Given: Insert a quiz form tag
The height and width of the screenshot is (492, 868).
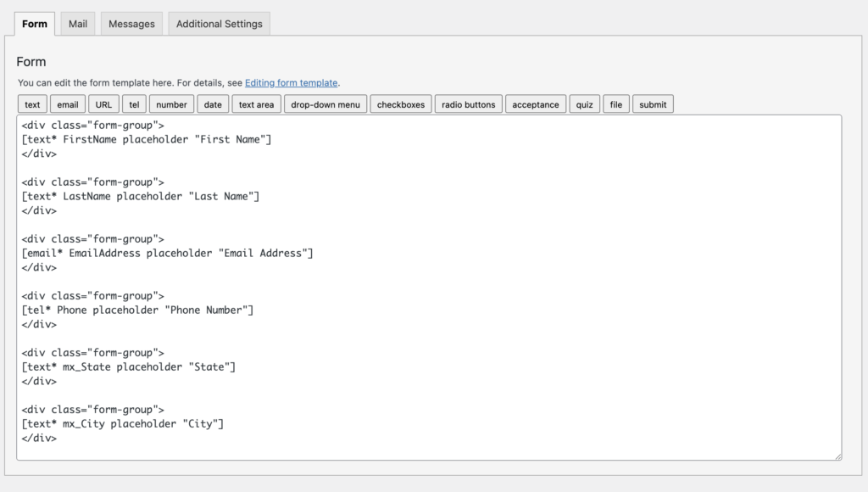Looking at the screenshot, I should pos(584,103).
